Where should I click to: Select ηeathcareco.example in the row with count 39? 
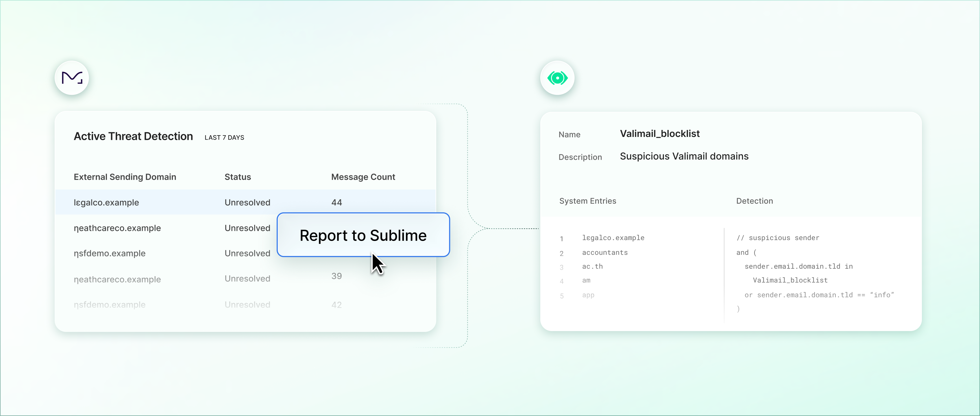coord(117,279)
